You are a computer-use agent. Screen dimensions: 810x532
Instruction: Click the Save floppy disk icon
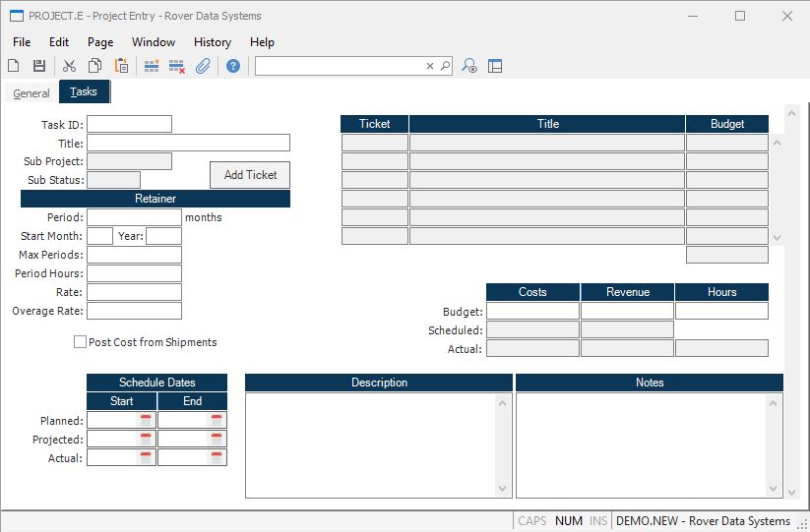click(39, 66)
